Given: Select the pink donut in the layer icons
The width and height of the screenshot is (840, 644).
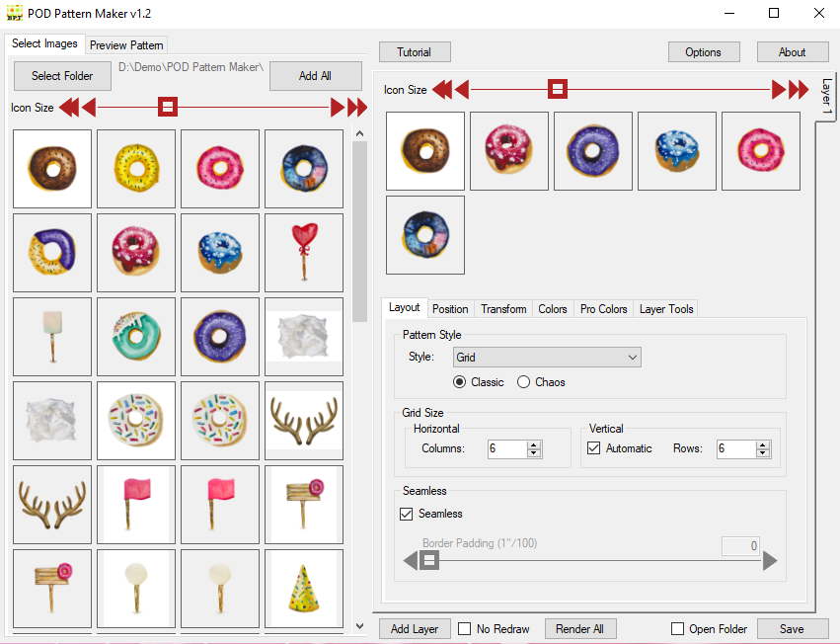Looking at the screenshot, I should [761, 151].
